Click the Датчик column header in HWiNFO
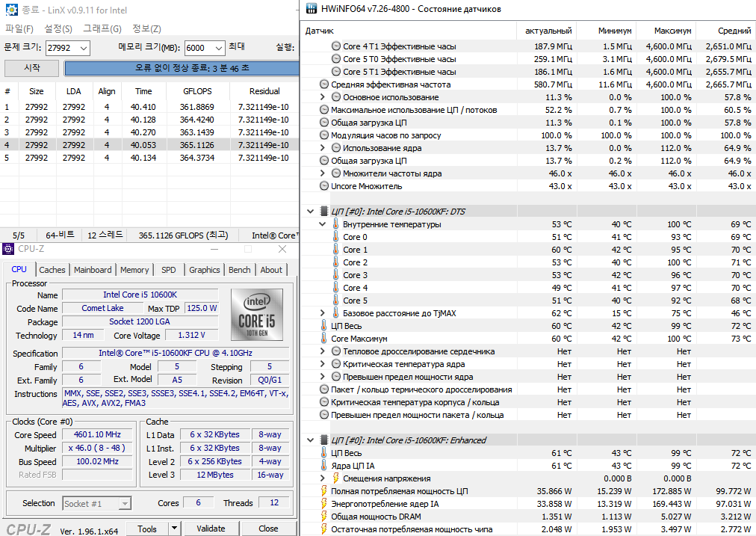The width and height of the screenshot is (756, 536). pos(408,31)
